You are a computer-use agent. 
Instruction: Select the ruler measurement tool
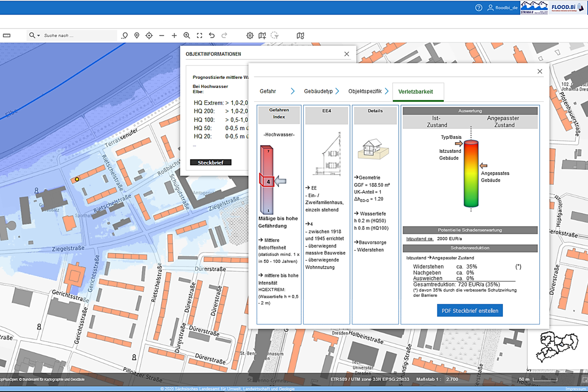click(x=7, y=35)
